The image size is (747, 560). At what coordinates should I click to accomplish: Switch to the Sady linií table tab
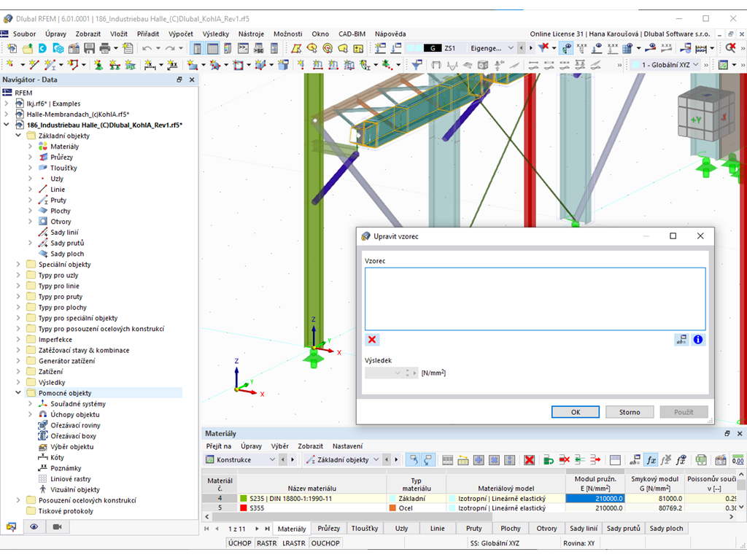[584, 529]
